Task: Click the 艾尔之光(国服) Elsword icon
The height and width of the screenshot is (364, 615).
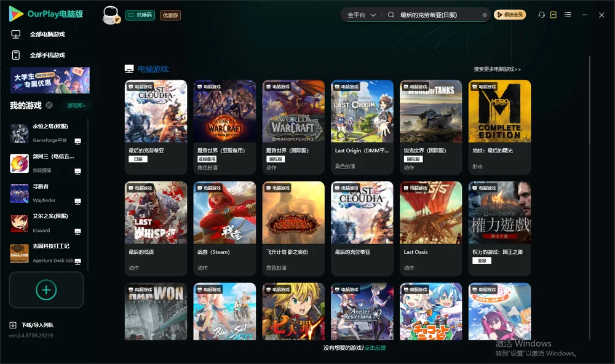Action: click(x=19, y=224)
